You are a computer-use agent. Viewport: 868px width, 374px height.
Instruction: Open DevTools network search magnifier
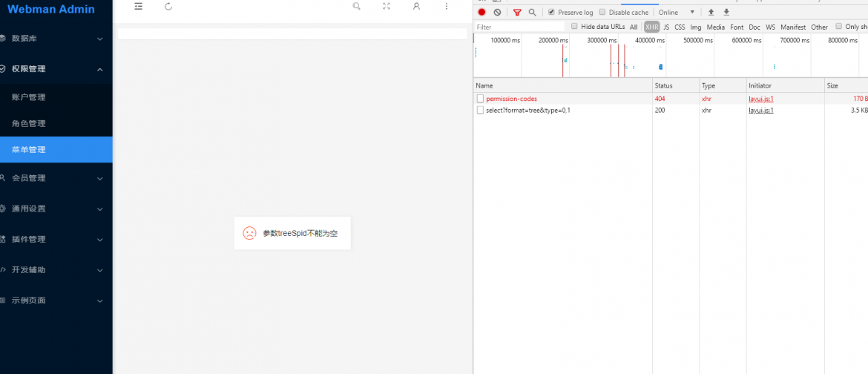coord(532,12)
